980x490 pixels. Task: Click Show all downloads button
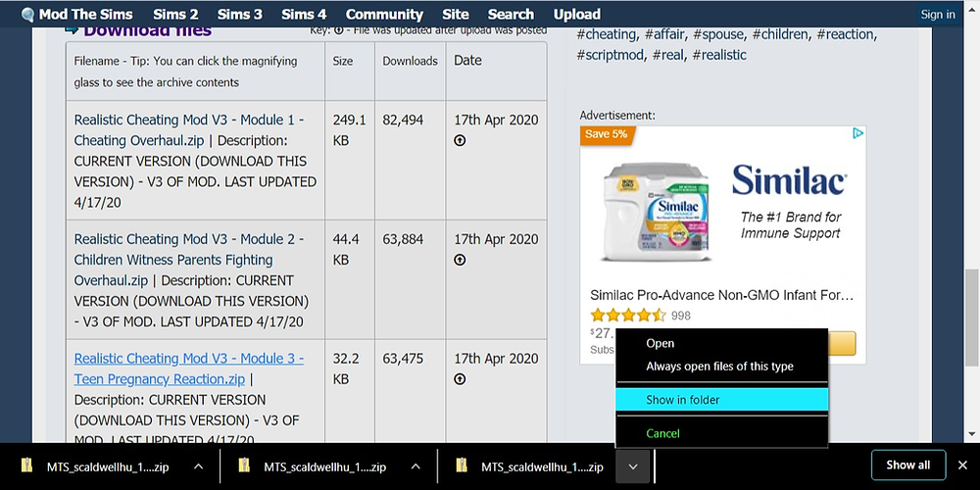coord(908,465)
